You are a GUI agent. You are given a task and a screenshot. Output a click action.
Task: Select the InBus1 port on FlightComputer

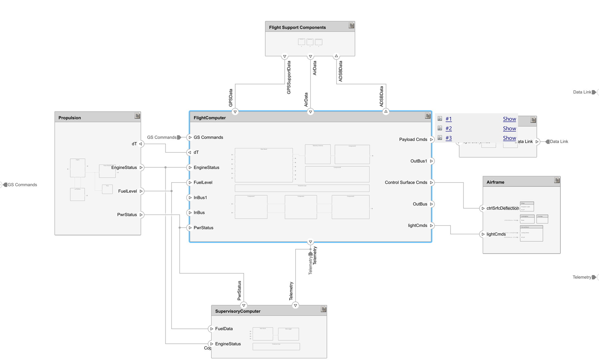pyautogui.click(x=190, y=197)
